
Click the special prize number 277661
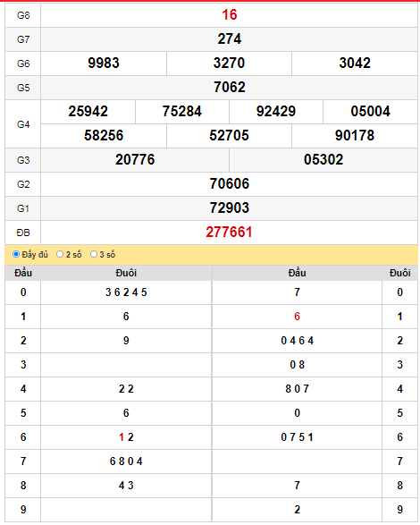pyautogui.click(x=229, y=232)
